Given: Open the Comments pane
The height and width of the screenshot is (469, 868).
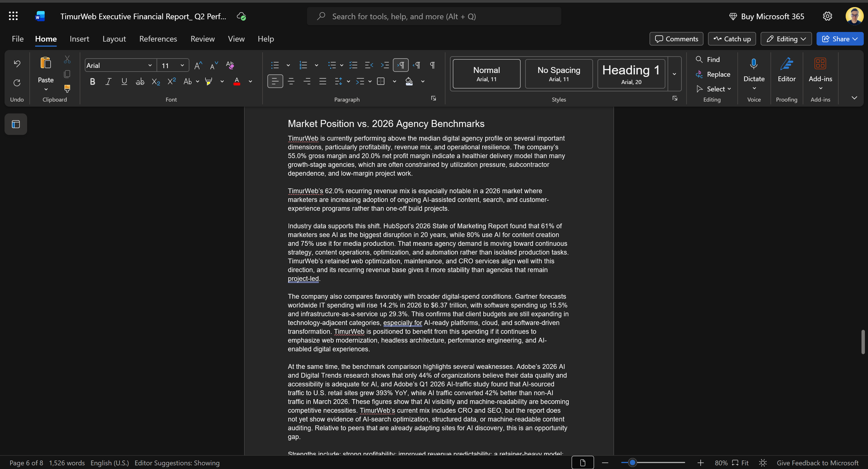Looking at the screenshot, I should click(x=676, y=39).
